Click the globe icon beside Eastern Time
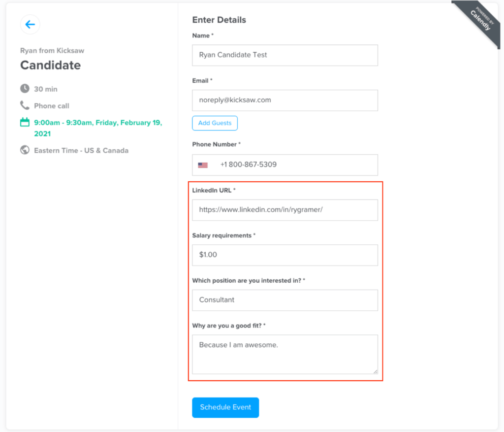504x432 pixels. (25, 150)
